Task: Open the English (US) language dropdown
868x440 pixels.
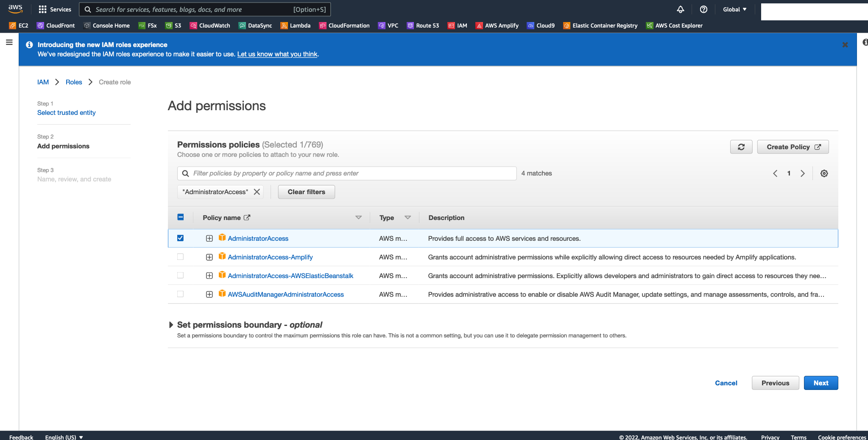Action: point(64,437)
